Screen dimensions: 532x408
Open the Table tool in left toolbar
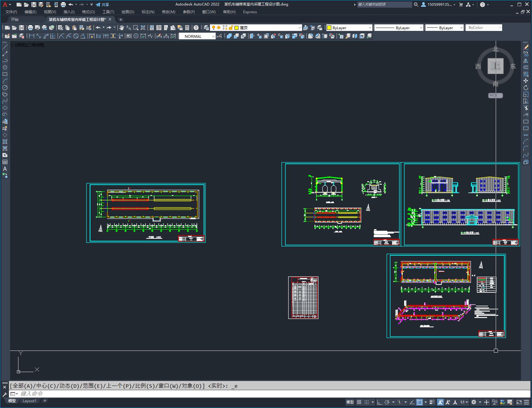[5, 162]
